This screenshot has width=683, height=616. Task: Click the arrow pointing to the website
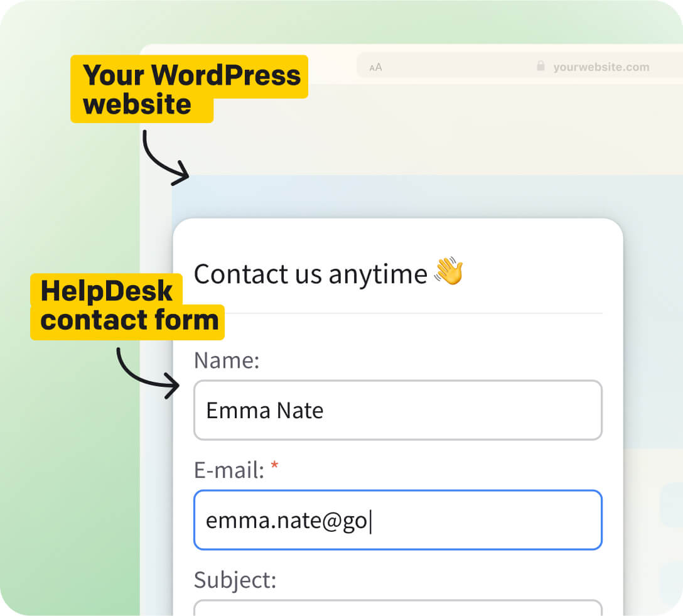pyautogui.click(x=162, y=155)
